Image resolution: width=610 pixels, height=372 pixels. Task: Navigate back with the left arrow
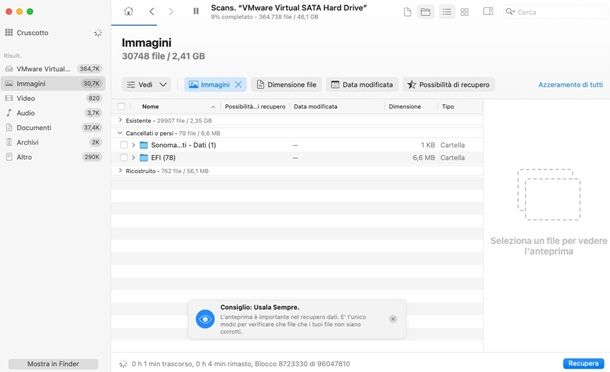click(x=152, y=11)
